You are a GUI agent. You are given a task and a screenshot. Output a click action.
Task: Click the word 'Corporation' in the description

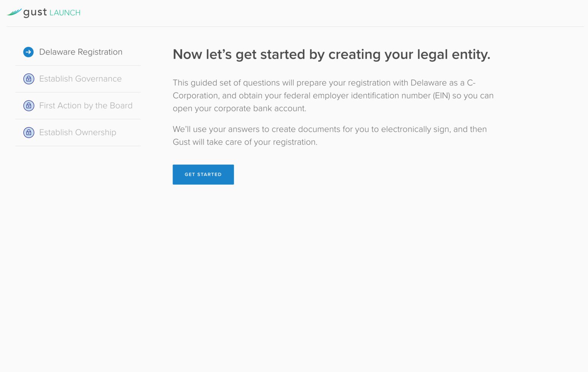[x=195, y=96]
